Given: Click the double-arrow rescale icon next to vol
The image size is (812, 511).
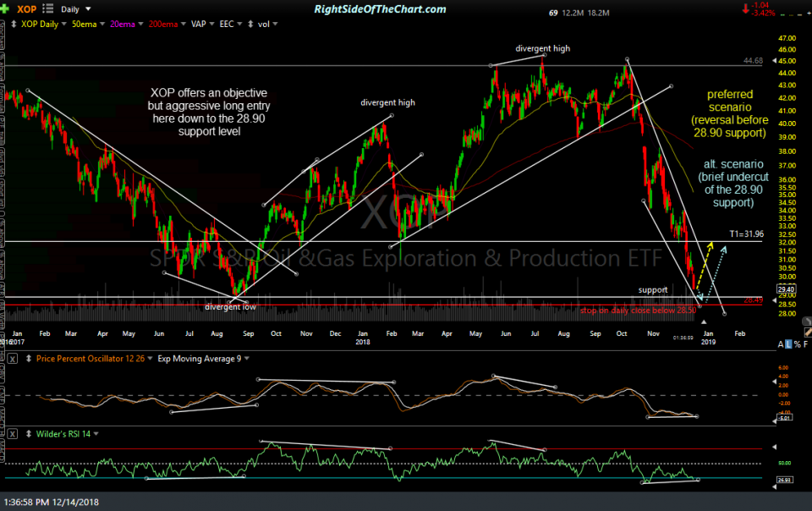Looking at the screenshot, I should (x=250, y=24).
